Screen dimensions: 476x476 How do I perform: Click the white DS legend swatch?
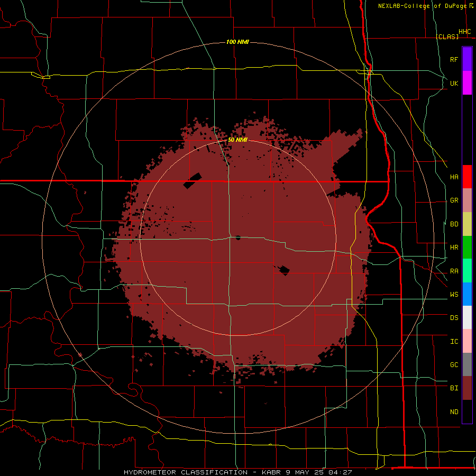pos(467,317)
